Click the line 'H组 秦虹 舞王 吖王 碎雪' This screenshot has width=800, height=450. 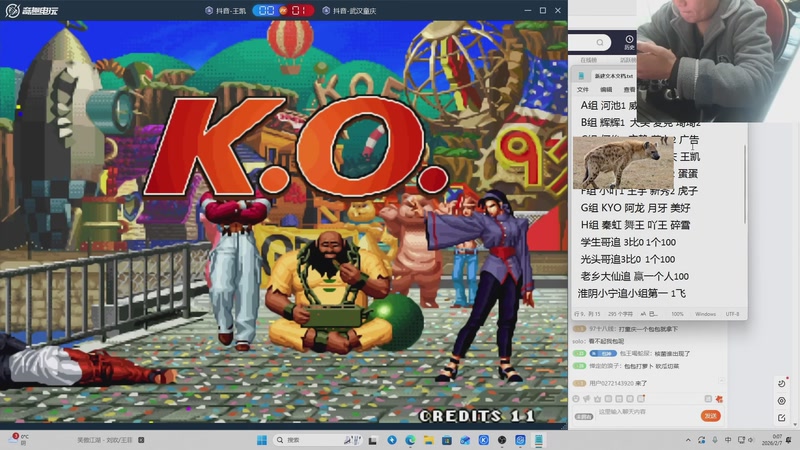point(635,225)
